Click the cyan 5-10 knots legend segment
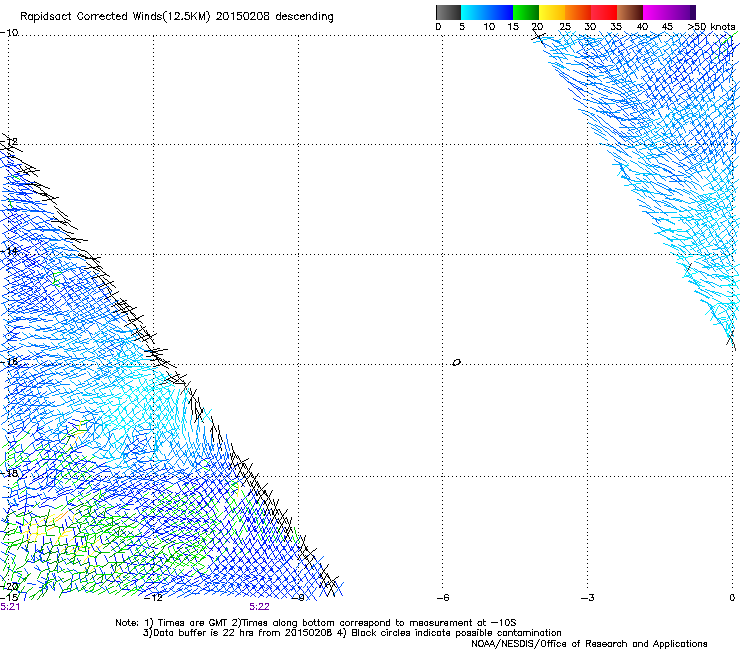 click(474, 12)
